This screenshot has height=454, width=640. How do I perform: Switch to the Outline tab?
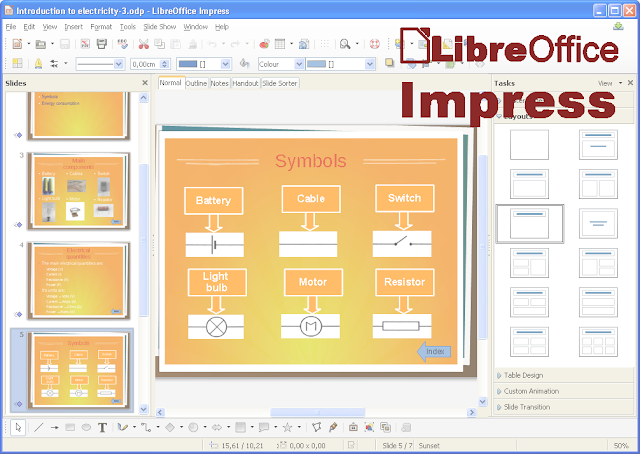pyautogui.click(x=196, y=83)
